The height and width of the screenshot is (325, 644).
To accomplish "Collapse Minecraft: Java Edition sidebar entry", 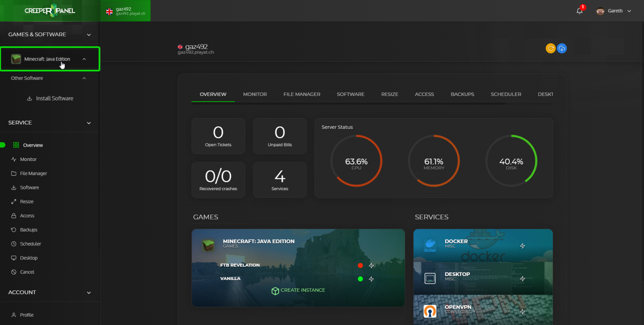I will 84,59.
